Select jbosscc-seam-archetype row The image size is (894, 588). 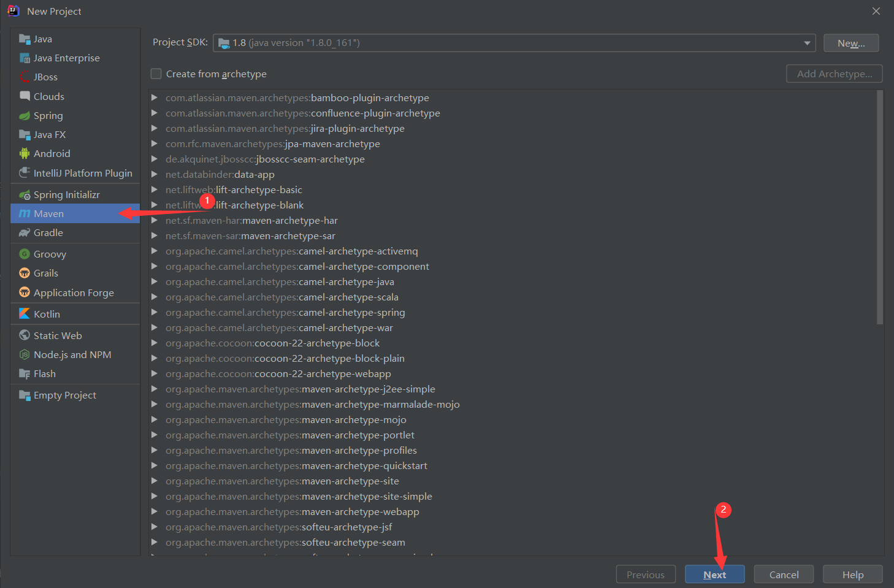tap(513, 159)
